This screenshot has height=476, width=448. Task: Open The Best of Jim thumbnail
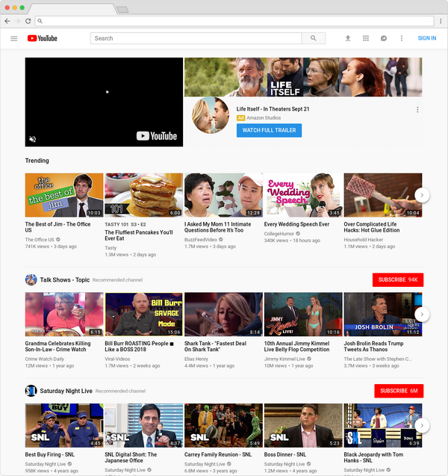(x=64, y=195)
